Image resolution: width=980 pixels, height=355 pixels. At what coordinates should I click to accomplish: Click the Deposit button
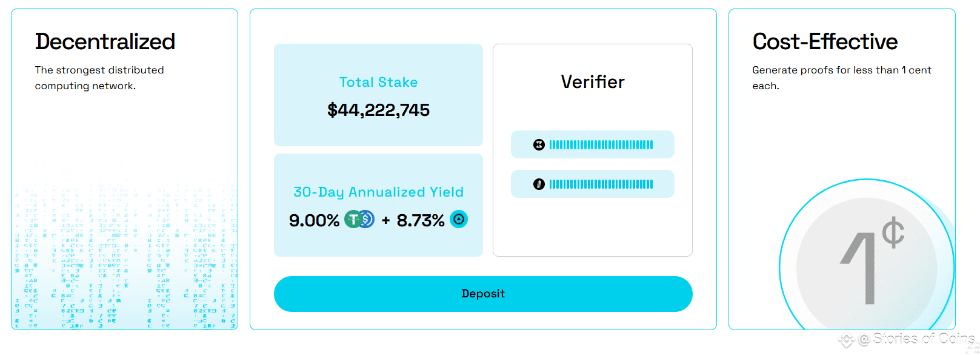tap(483, 294)
